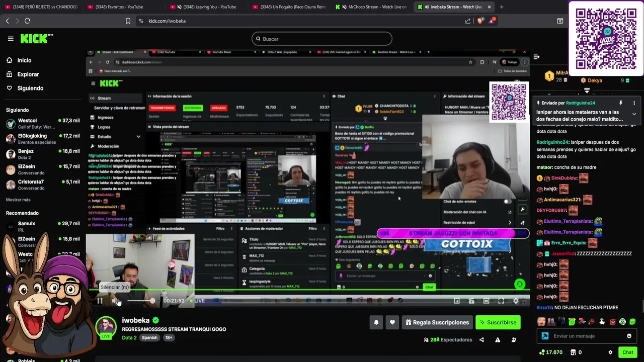Switch to the PERÚ REJECTS vs CHANDOGS tab
Viewport: 644px width, 362px height.
tap(40, 7)
